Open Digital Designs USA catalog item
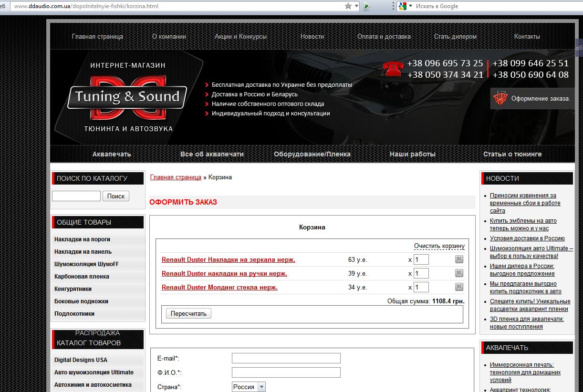 pos(81,360)
